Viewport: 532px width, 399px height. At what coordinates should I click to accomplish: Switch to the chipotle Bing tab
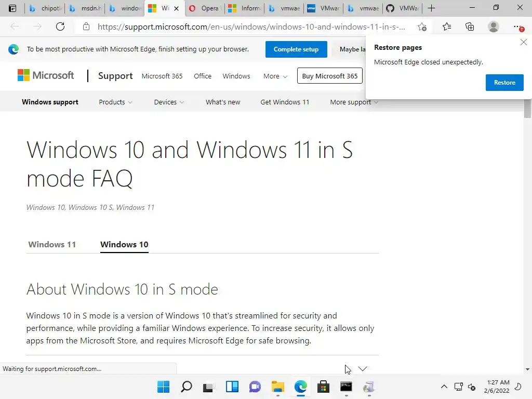(x=45, y=8)
